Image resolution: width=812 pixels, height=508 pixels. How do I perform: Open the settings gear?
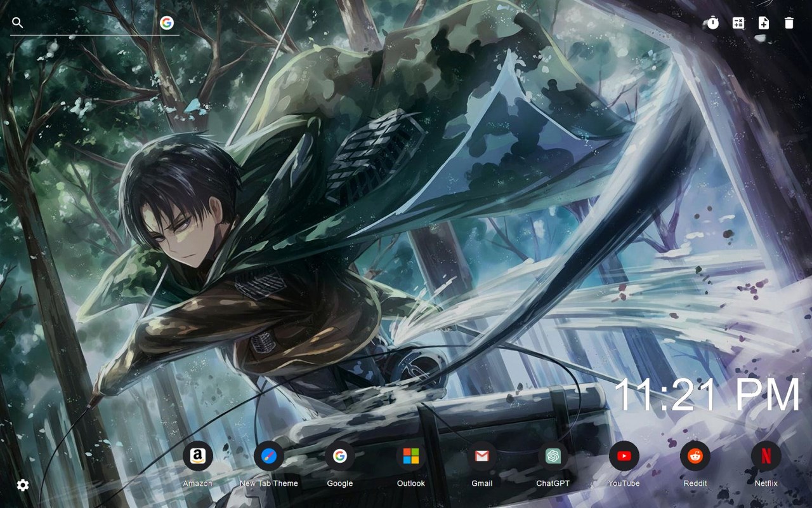coord(23,485)
